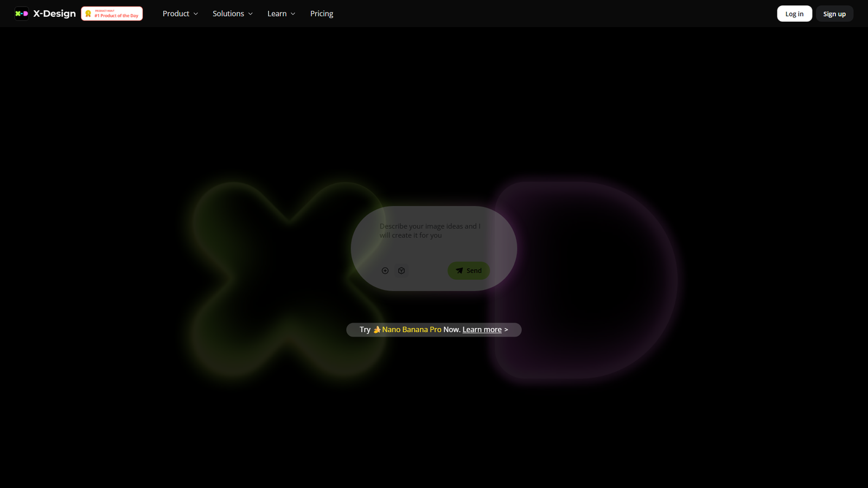The height and width of the screenshot is (488, 868).
Task: Open the Learn more link about Nano Banana Pro
Action: click(x=481, y=329)
